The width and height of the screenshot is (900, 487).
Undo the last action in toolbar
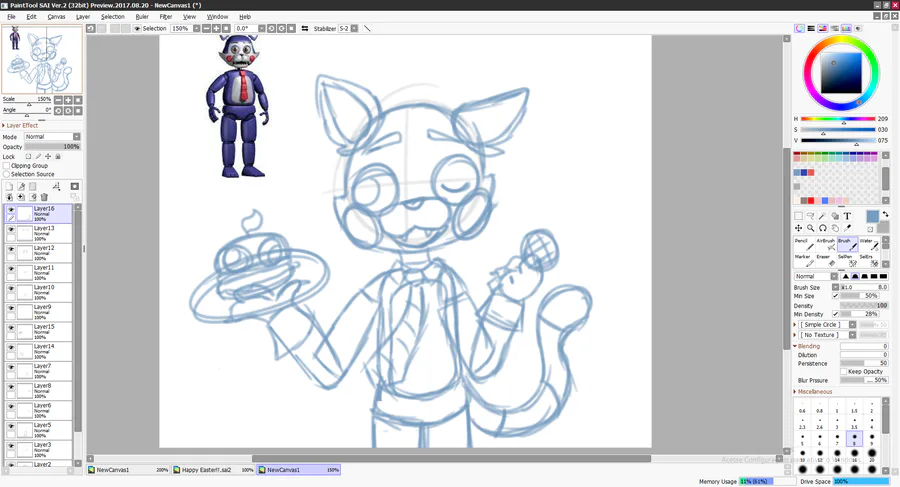coord(91,28)
